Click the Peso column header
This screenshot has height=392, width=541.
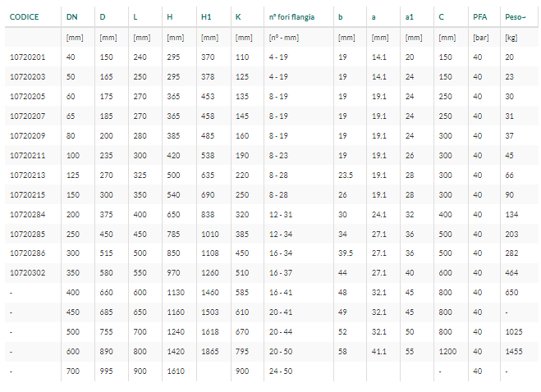pyautogui.click(x=516, y=17)
